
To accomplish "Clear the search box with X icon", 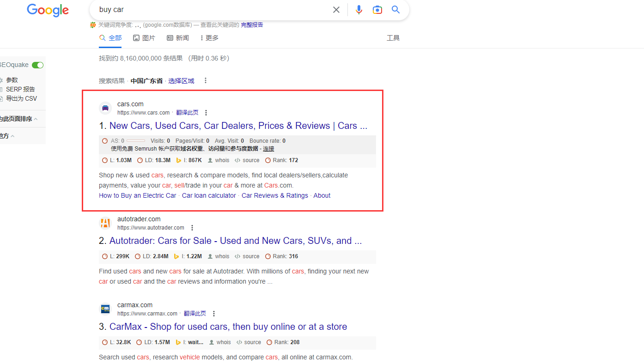I will point(336,10).
